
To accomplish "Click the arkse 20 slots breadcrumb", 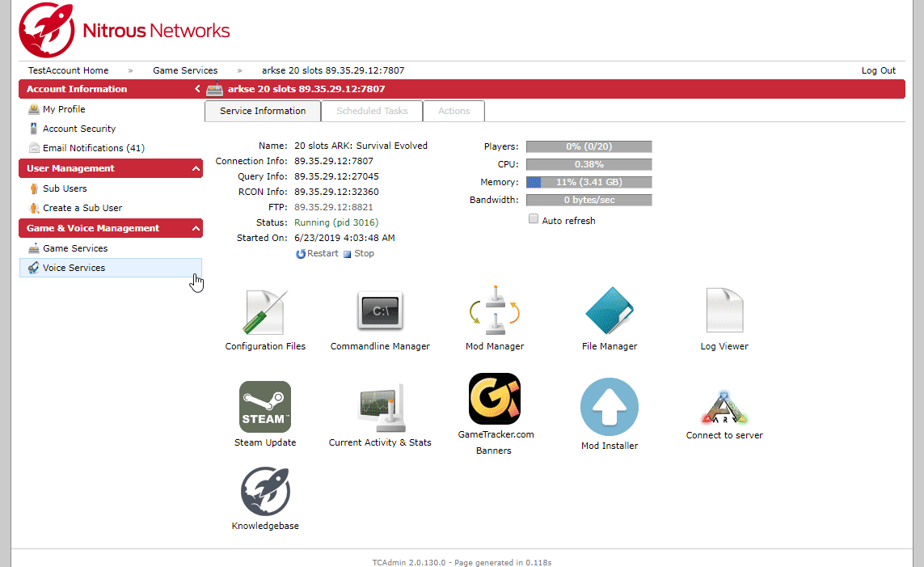I will pos(333,70).
